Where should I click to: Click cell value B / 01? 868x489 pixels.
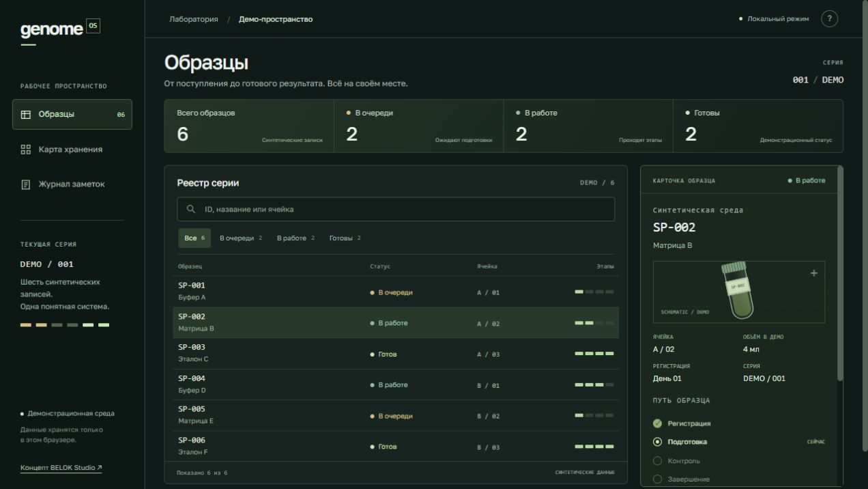489,385
